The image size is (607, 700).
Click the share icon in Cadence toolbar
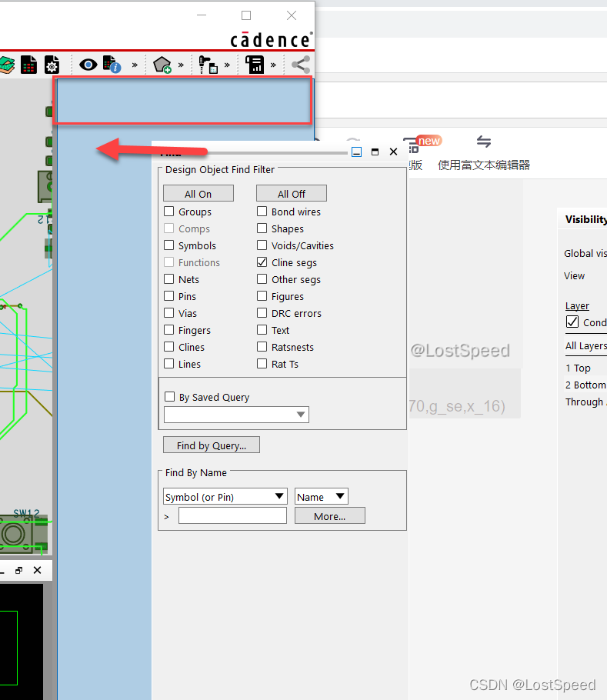click(301, 65)
